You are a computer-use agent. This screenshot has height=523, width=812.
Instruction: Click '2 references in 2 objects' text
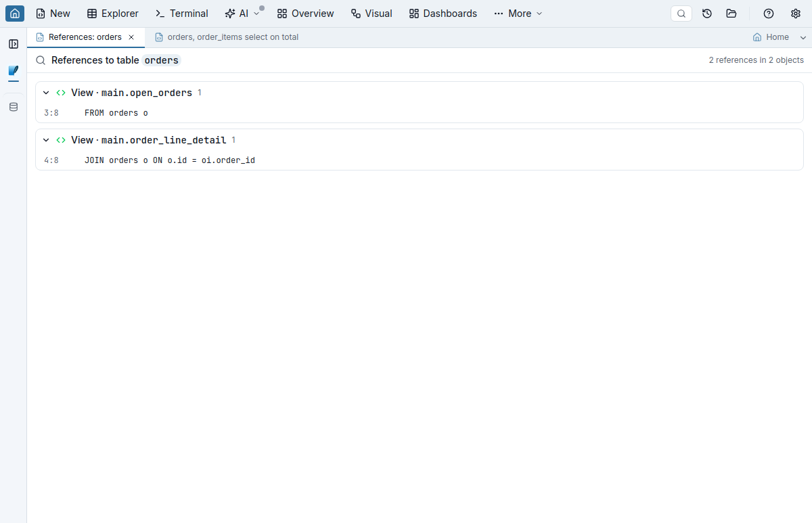tap(757, 60)
